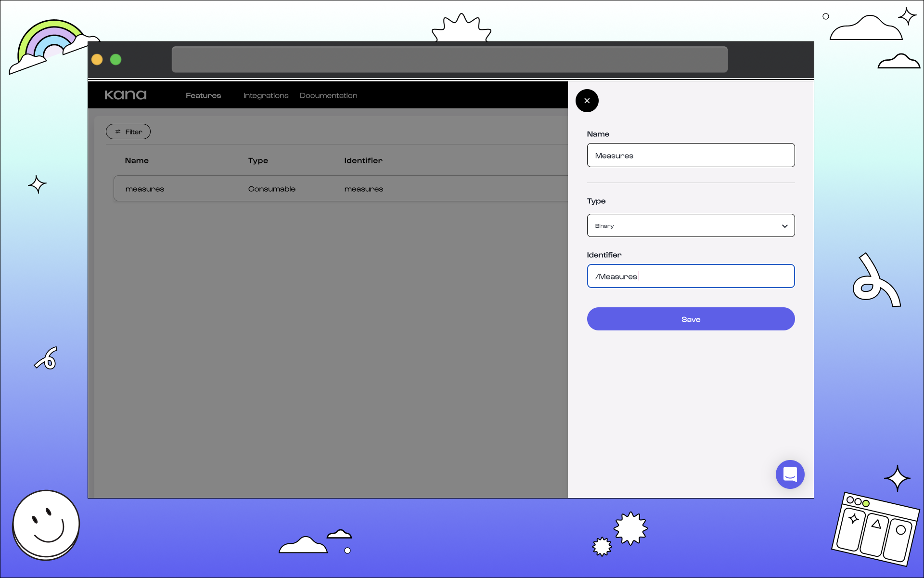This screenshot has height=578, width=924.
Task: Open the chat support widget
Action: (x=790, y=474)
